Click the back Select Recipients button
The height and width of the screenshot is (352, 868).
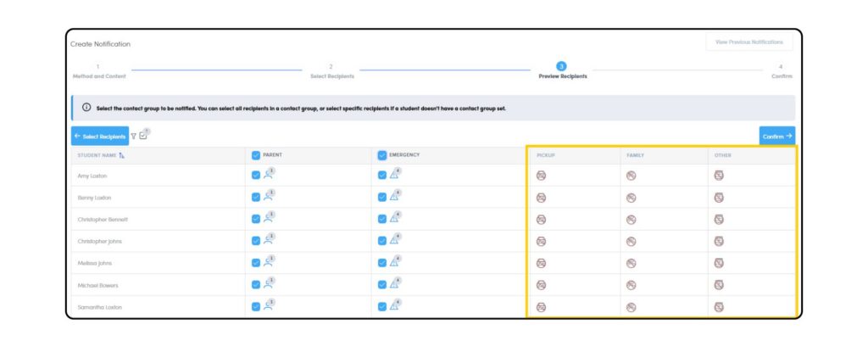[x=100, y=136]
